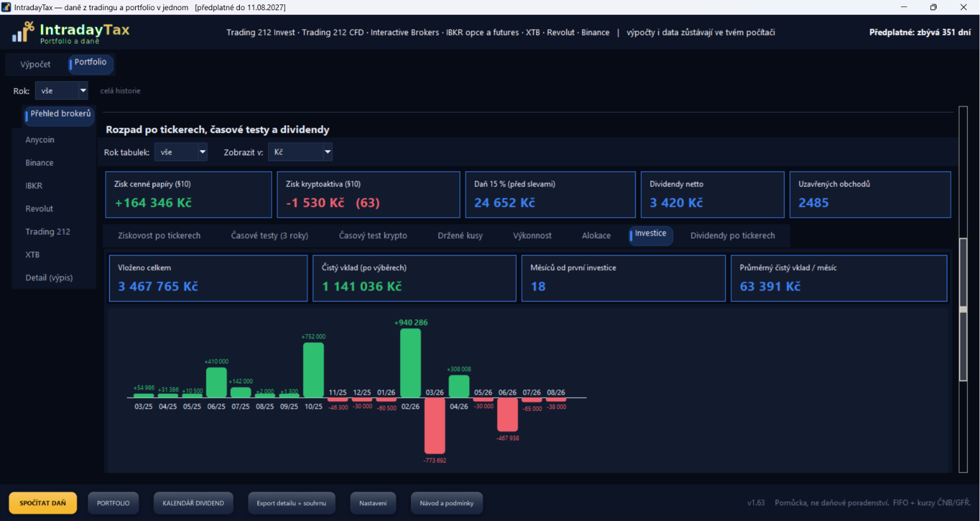Open the Časový test krypto tab
980x521 pixels.
click(373, 236)
